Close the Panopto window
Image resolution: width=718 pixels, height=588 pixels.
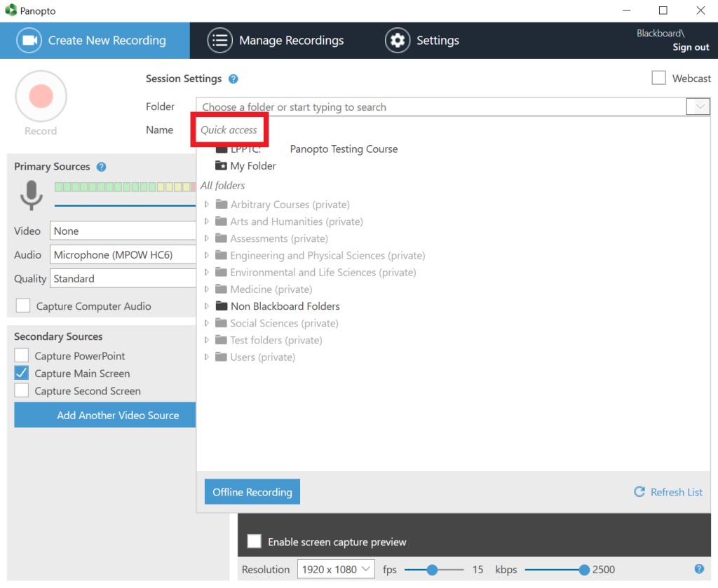(x=700, y=10)
